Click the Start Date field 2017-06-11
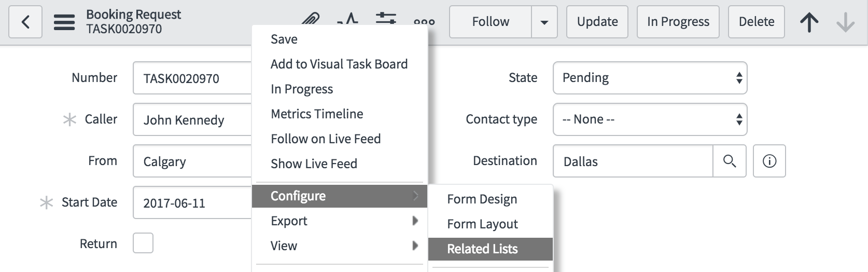Image resolution: width=868 pixels, height=272 pixels. [x=192, y=202]
